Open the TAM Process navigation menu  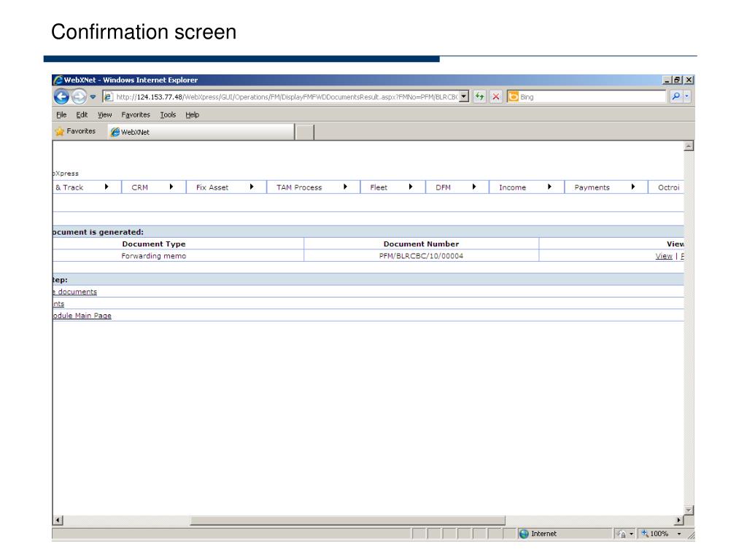pos(299,187)
